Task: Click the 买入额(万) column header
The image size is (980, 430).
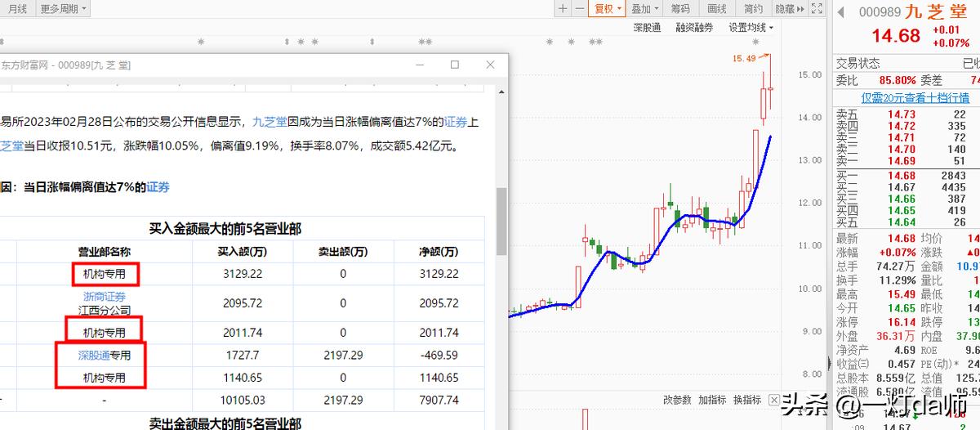Action: (243, 252)
